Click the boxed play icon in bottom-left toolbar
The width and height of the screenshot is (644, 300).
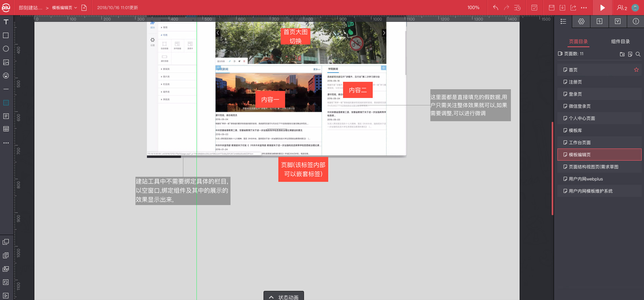click(x=6, y=296)
